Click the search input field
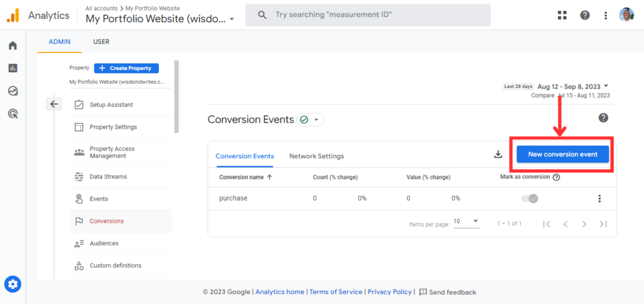Viewport: 644px width, 304px height. [368, 15]
